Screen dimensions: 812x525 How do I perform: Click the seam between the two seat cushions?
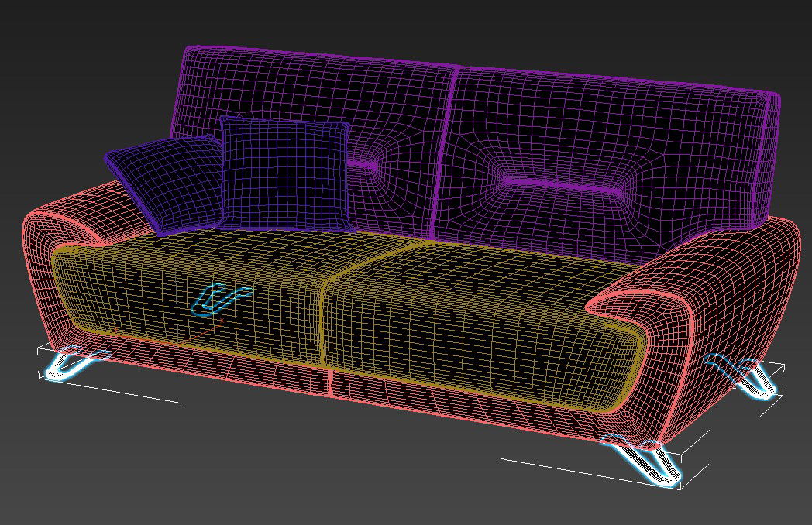(325, 310)
